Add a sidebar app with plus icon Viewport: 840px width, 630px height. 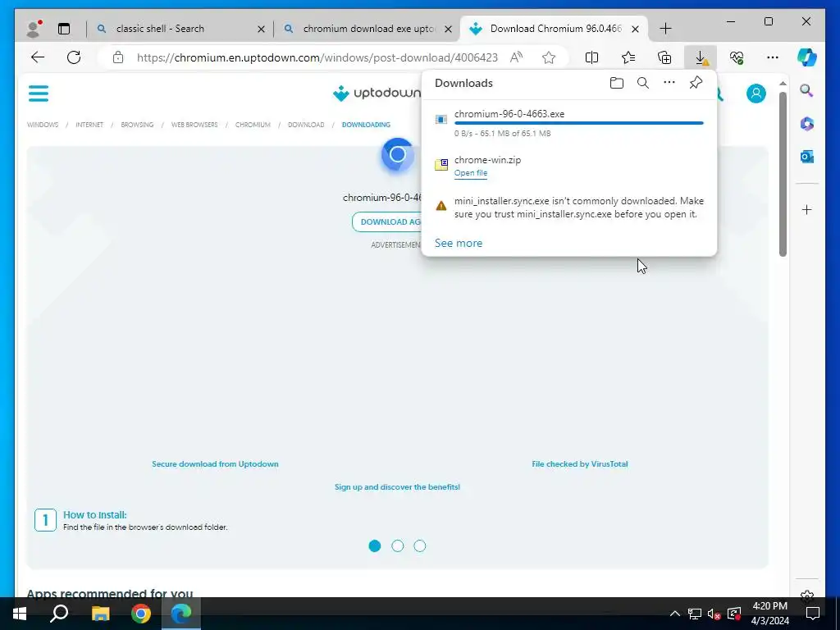(807, 209)
